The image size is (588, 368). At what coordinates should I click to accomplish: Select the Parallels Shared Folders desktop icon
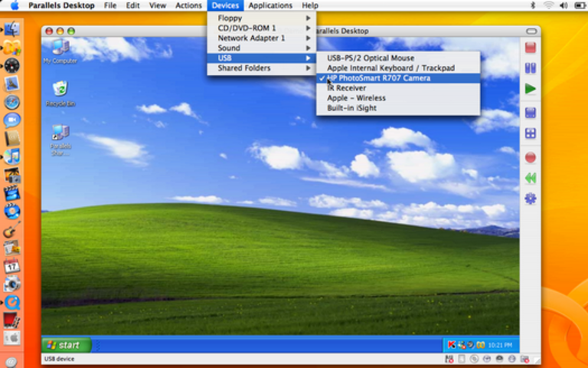(60, 140)
